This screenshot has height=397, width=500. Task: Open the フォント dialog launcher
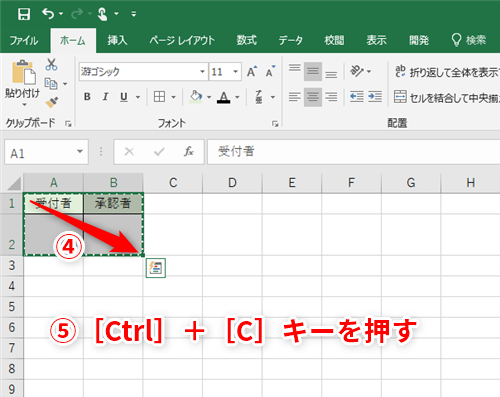275,124
